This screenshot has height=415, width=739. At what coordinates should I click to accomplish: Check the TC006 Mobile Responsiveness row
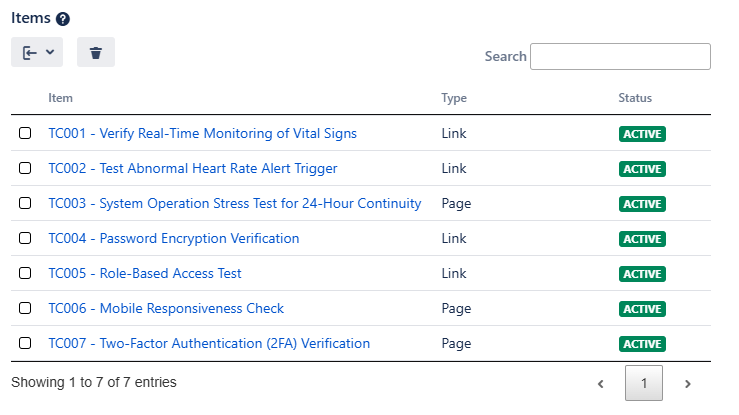tap(25, 309)
